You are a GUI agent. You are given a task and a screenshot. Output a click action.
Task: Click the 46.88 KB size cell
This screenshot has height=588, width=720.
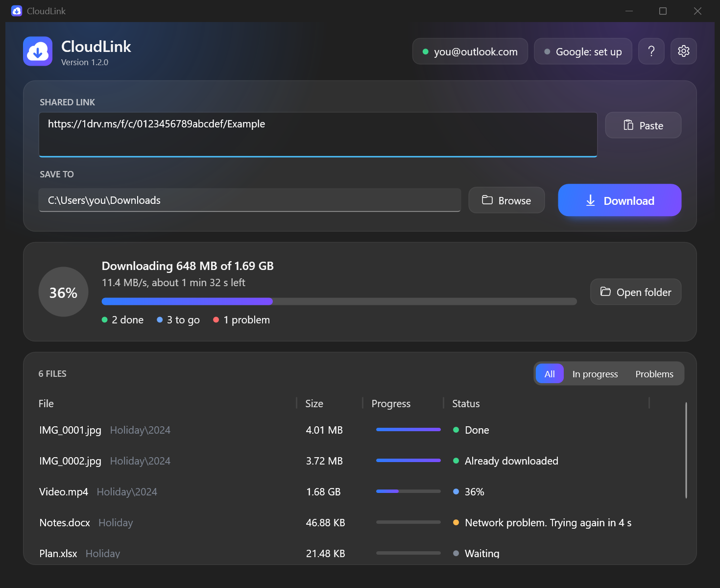click(x=325, y=523)
